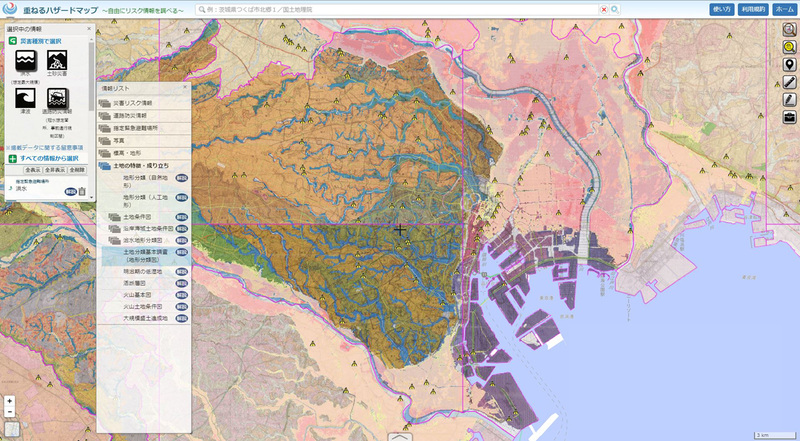Toggle the 明治期の低湿地 layer
The height and width of the screenshot is (441, 800).
click(x=142, y=272)
